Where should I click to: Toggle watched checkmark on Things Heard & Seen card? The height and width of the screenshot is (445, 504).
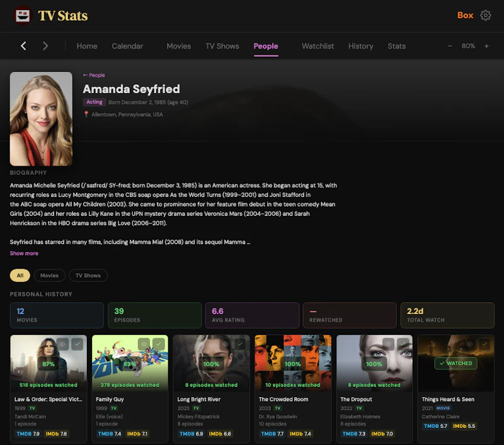coord(484,344)
